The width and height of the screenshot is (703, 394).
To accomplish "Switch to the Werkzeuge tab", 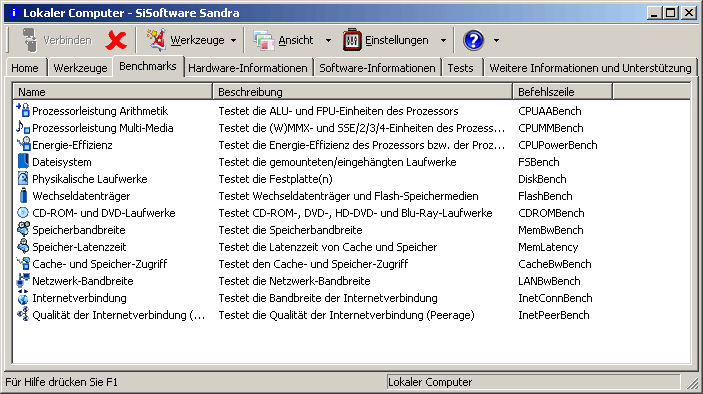I will pos(80,68).
